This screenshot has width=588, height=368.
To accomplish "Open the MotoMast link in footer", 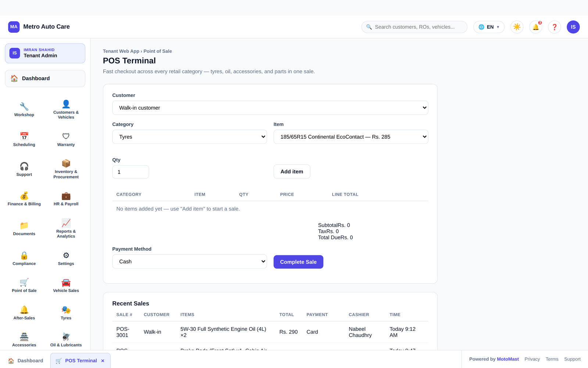I will (x=508, y=359).
